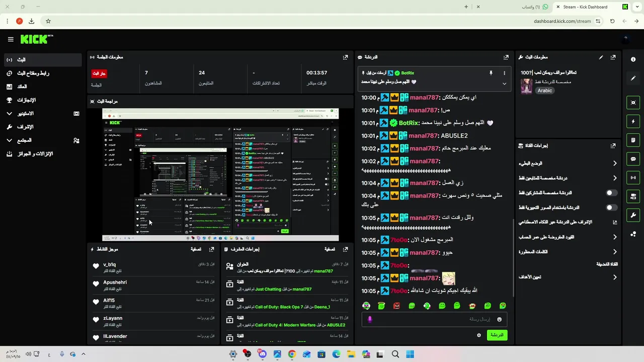The width and height of the screenshot is (644, 362).
Task: Click the chat message input field
Action: pyautogui.click(x=434, y=319)
